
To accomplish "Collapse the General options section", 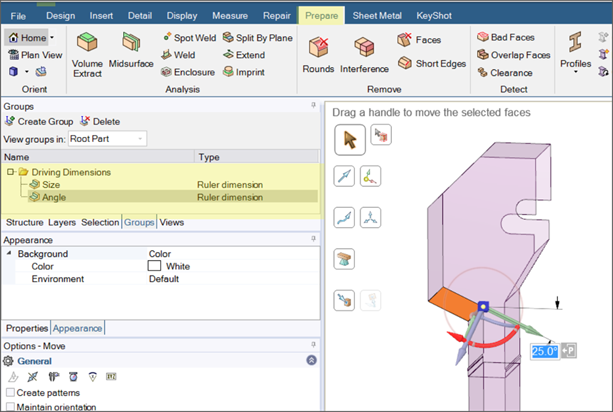I will pyautogui.click(x=311, y=360).
